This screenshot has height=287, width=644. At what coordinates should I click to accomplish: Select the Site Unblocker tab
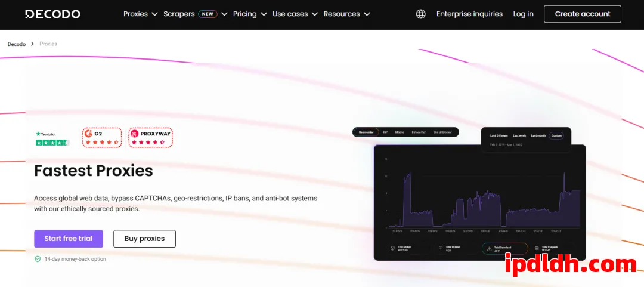[443, 132]
